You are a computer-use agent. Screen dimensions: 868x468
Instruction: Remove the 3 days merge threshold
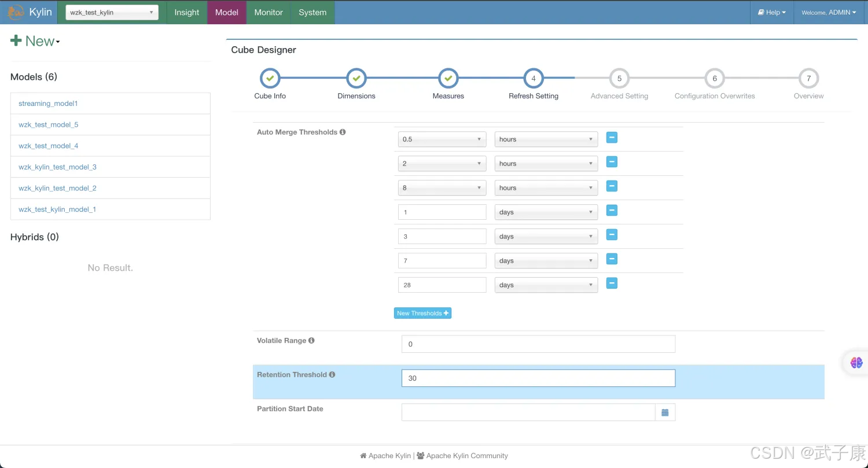(612, 235)
